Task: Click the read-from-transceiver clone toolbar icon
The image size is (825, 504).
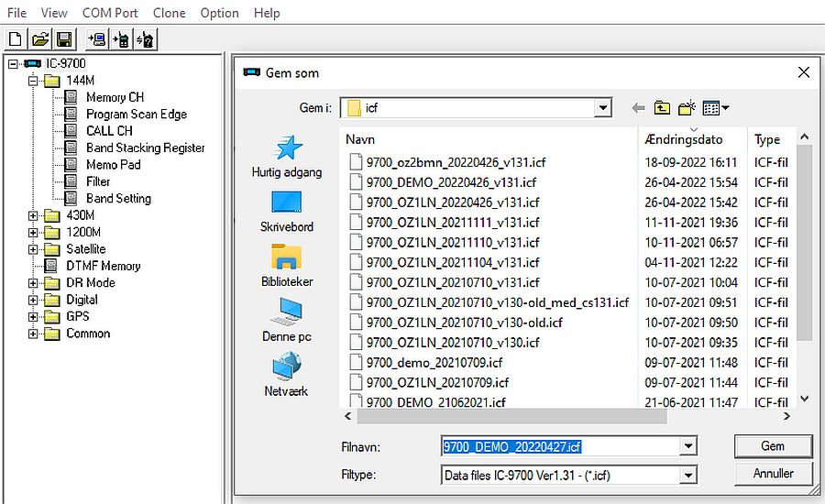Action: coord(97,39)
